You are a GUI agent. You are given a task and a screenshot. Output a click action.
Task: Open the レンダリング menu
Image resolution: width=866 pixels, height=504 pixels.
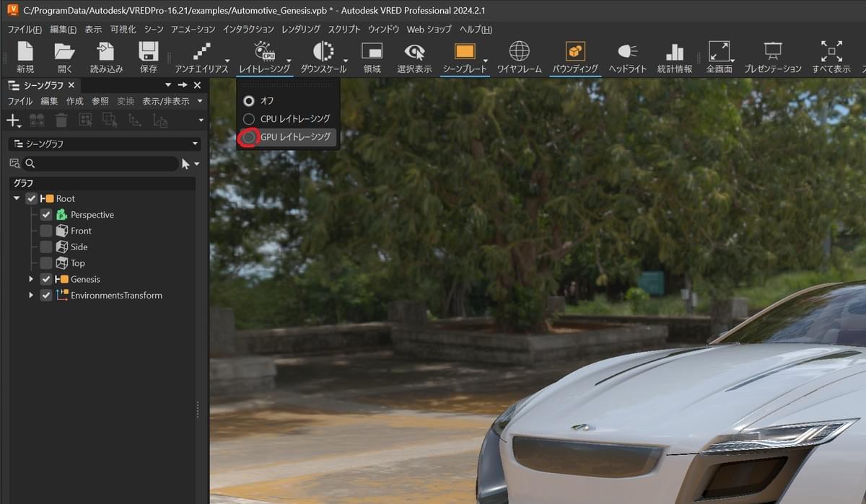pyautogui.click(x=301, y=30)
